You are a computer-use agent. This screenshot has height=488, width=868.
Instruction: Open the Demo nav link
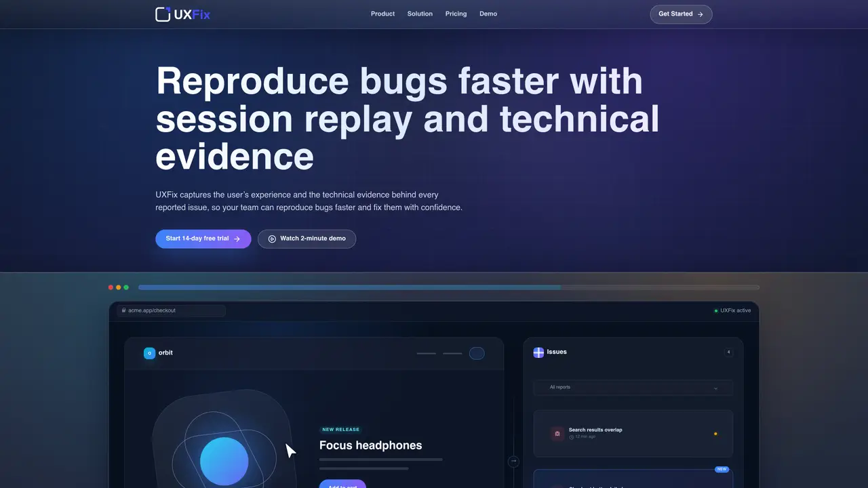tap(488, 14)
